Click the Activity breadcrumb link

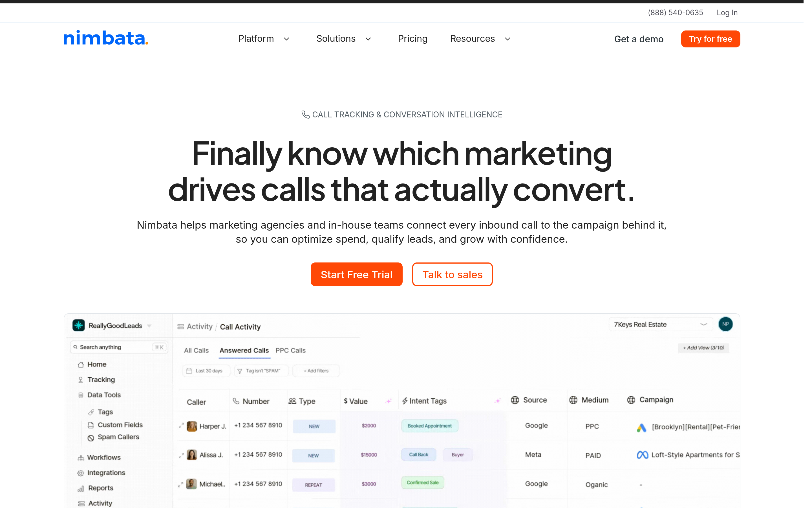(x=199, y=327)
